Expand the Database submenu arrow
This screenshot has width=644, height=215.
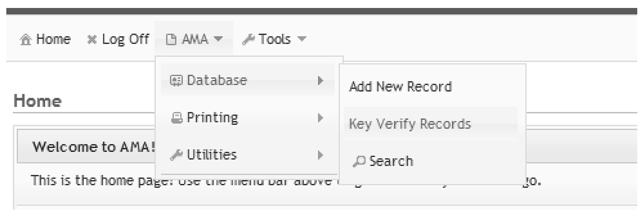(320, 81)
